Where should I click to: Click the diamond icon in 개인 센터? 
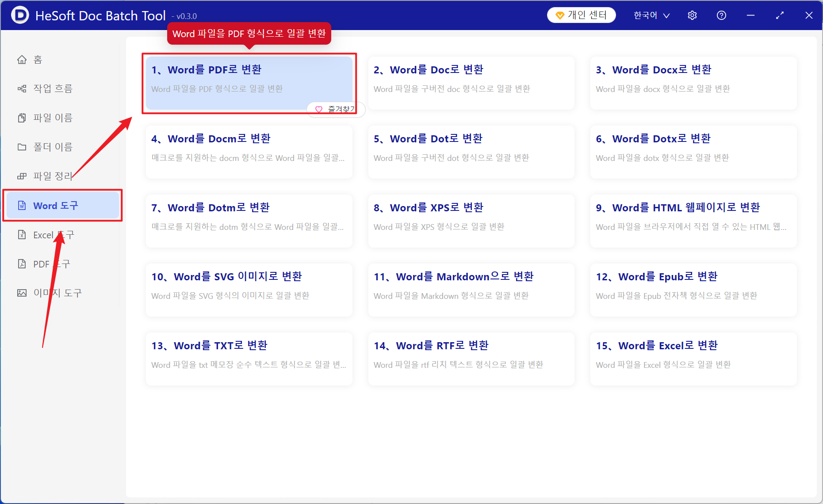coord(559,15)
